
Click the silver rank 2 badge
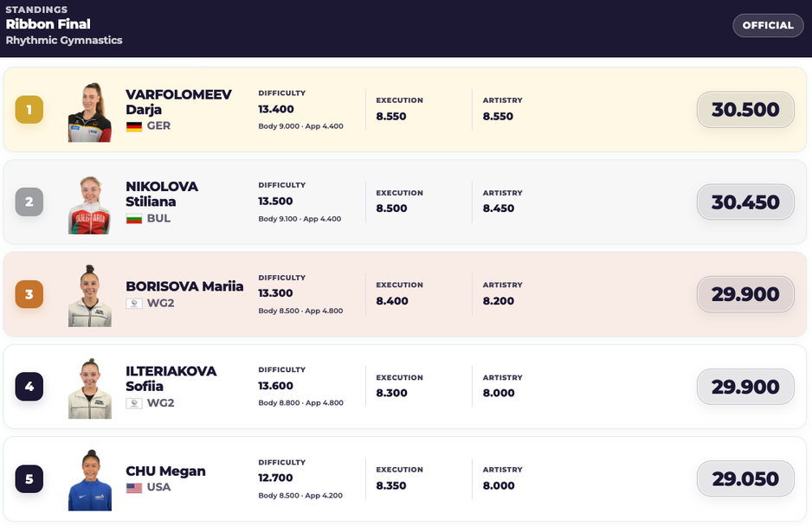point(29,202)
